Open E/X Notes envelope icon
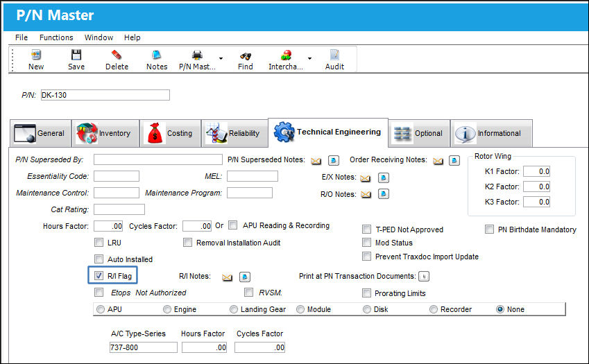 [x=366, y=178]
